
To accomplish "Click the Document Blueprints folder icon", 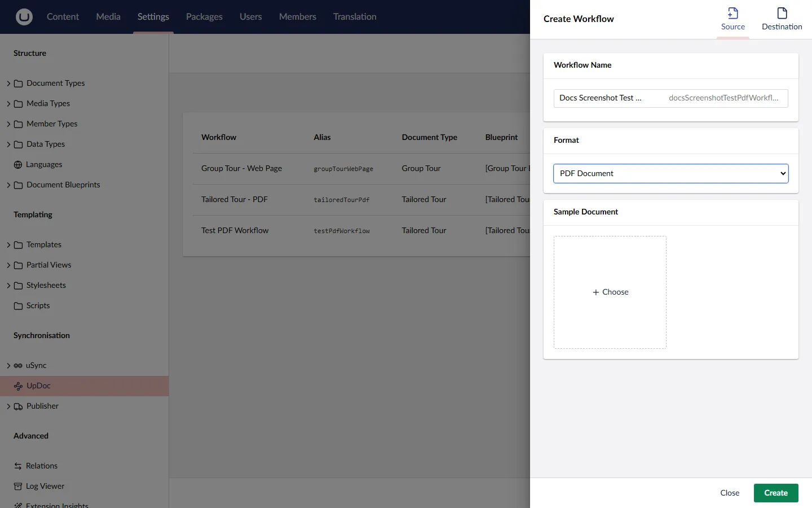I will (18, 185).
